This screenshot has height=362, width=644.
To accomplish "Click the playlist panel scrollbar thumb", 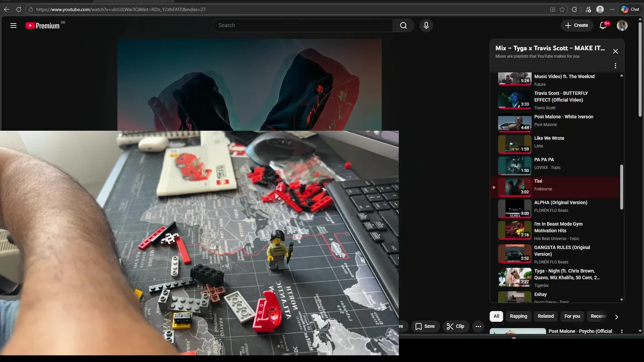I will point(622,187).
